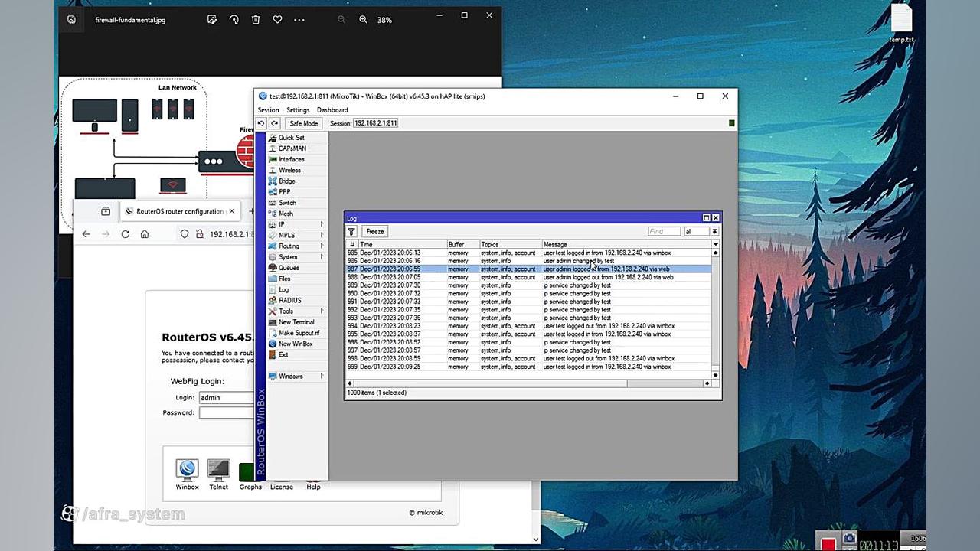Click Exit in WinBox sidebar
Viewport: 980px width, 551px height.
pyautogui.click(x=283, y=354)
